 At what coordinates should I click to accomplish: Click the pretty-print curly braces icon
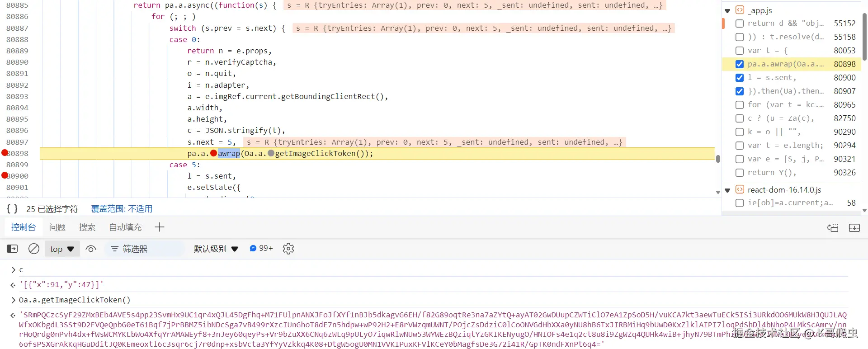13,209
